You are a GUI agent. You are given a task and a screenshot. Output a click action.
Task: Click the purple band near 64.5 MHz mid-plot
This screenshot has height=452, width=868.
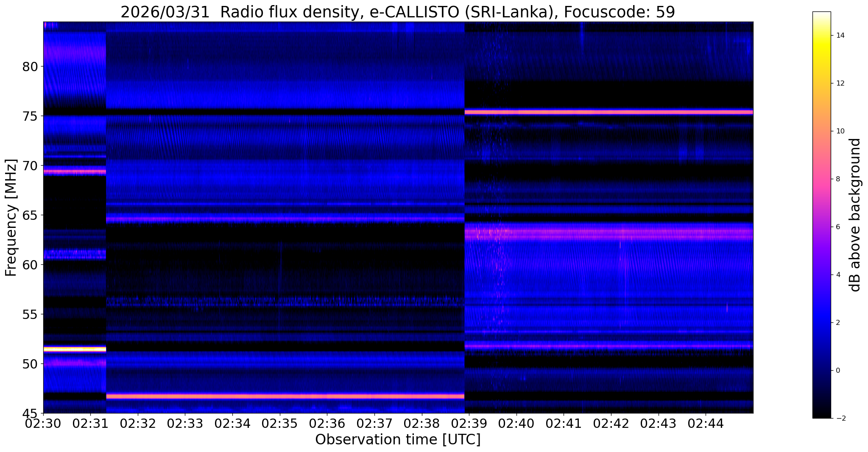click(x=285, y=219)
